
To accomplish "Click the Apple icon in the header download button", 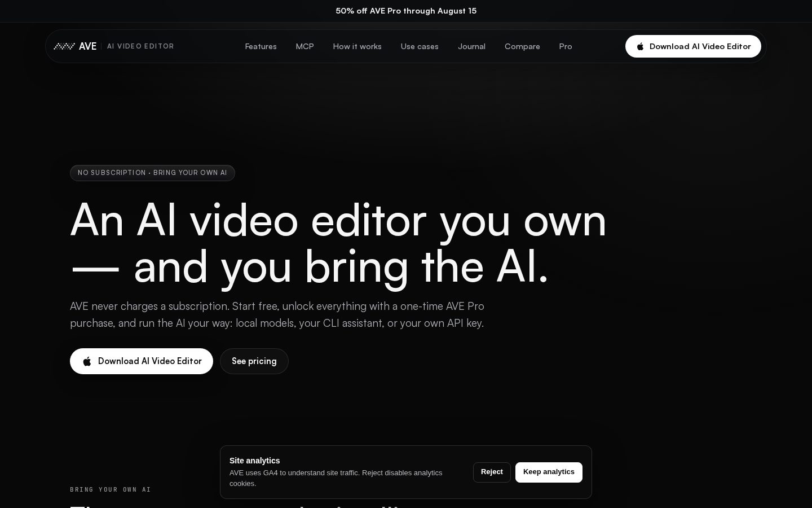I will [x=640, y=46].
